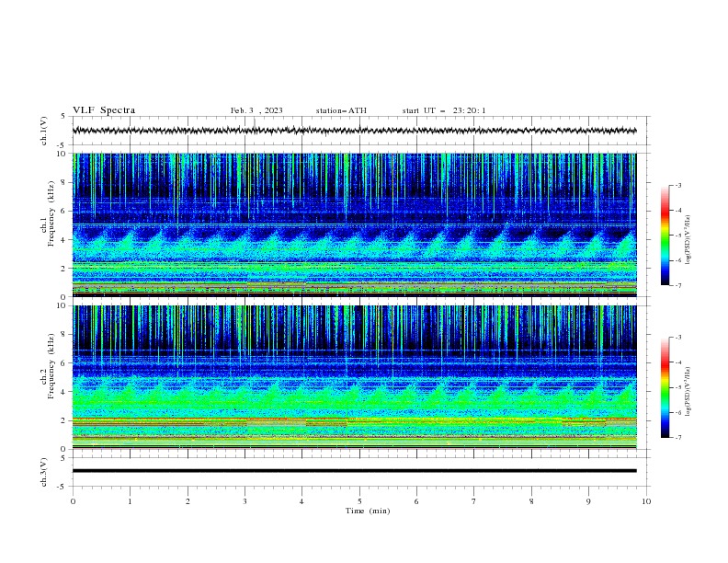Click the "start UT = 23:20:1" label
Screen dimensions: 728x563
[x=444, y=110]
